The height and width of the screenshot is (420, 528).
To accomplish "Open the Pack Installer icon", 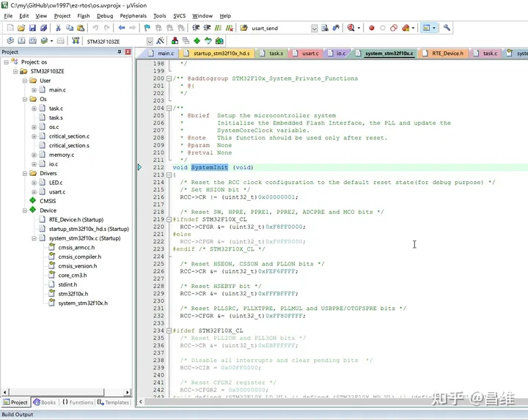I will (x=219, y=41).
